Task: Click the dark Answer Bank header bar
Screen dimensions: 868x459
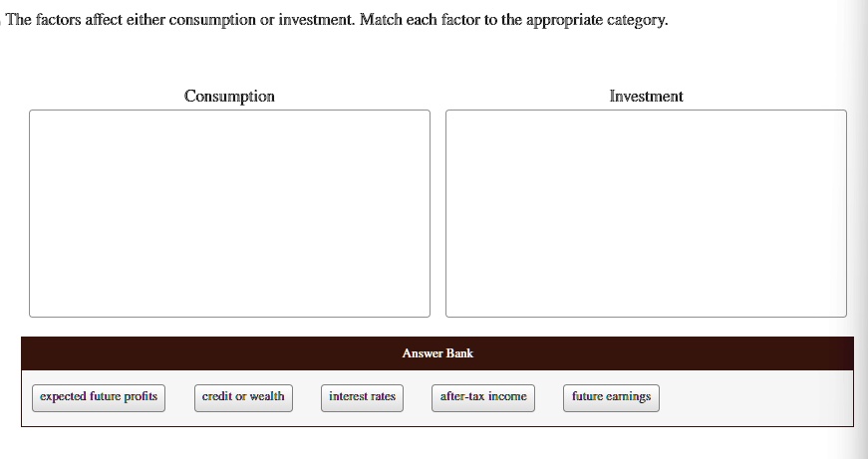Action: click(437, 353)
